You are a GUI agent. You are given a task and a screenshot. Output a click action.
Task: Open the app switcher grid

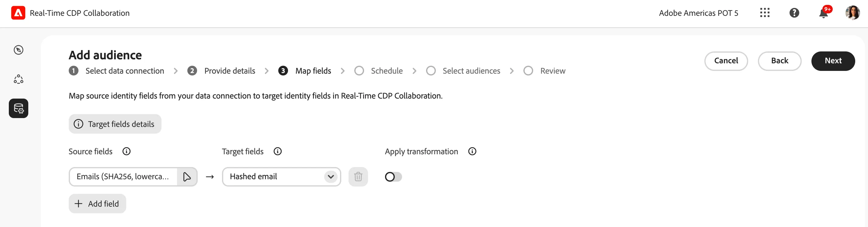(765, 13)
